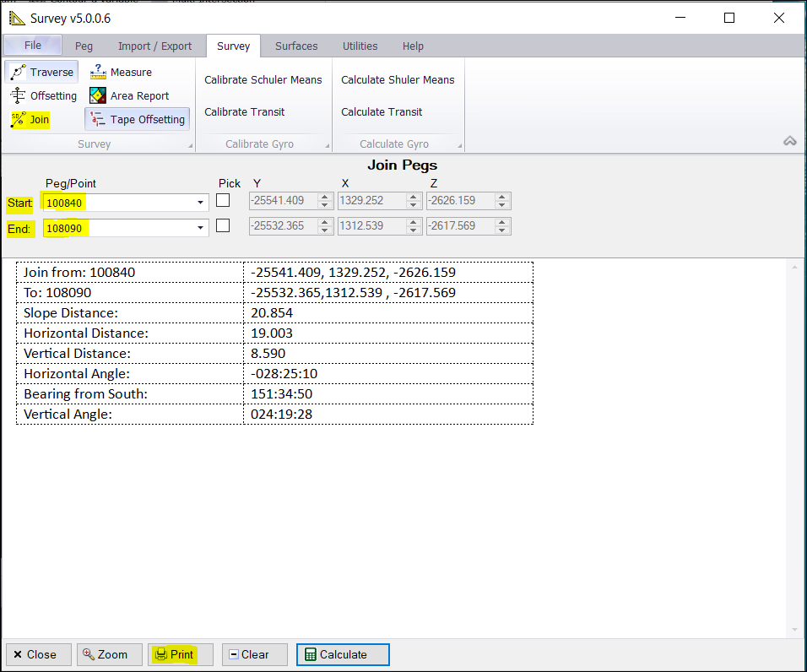This screenshot has height=672, width=807.
Task: Click the End peg input field
Action: point(118,228)
